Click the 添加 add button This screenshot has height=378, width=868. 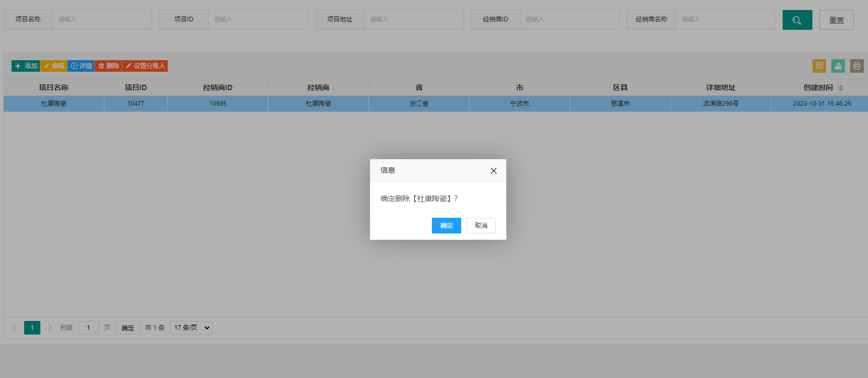pos(26,66)
